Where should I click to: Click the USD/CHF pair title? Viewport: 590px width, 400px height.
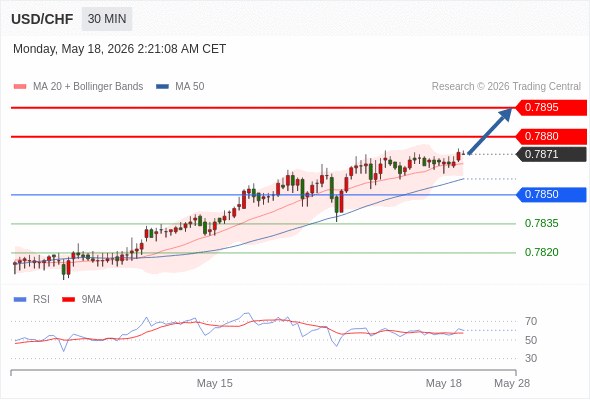pos(42,19)
